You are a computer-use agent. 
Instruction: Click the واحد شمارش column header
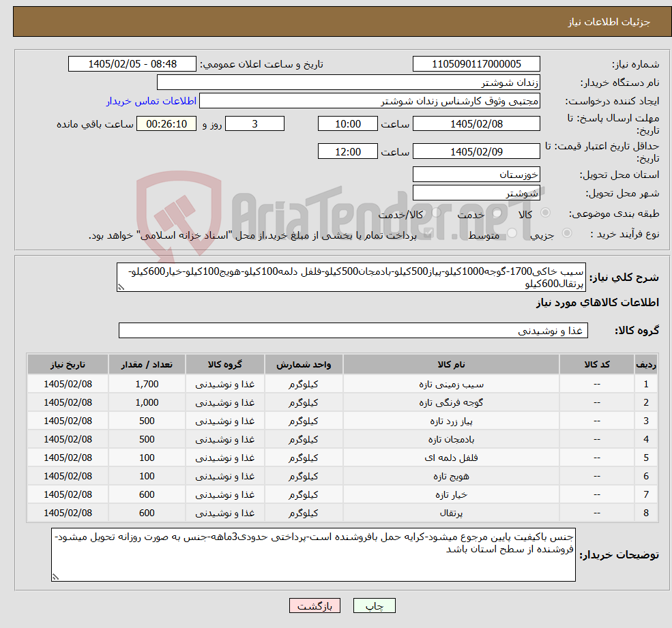point(304,364)
